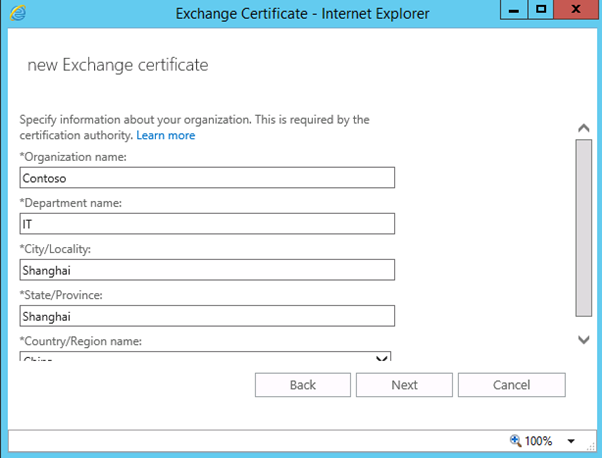Open the zoom level dropdown arrow
This screenshot has width=602, height=458.
[571, 441]
